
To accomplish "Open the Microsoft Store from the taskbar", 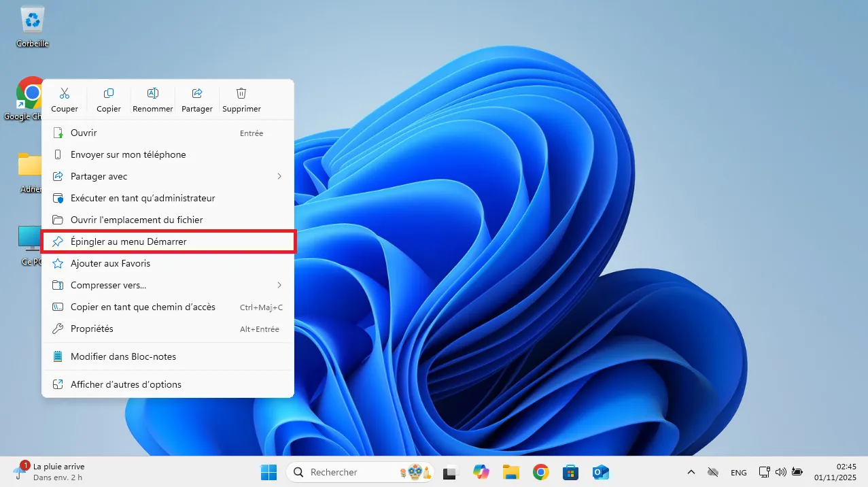I will (570, 471).
